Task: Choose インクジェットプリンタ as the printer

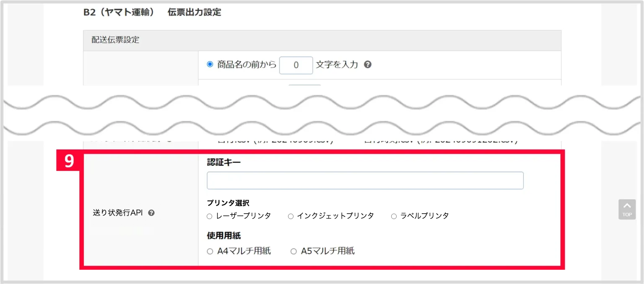Action: [291, 216]
